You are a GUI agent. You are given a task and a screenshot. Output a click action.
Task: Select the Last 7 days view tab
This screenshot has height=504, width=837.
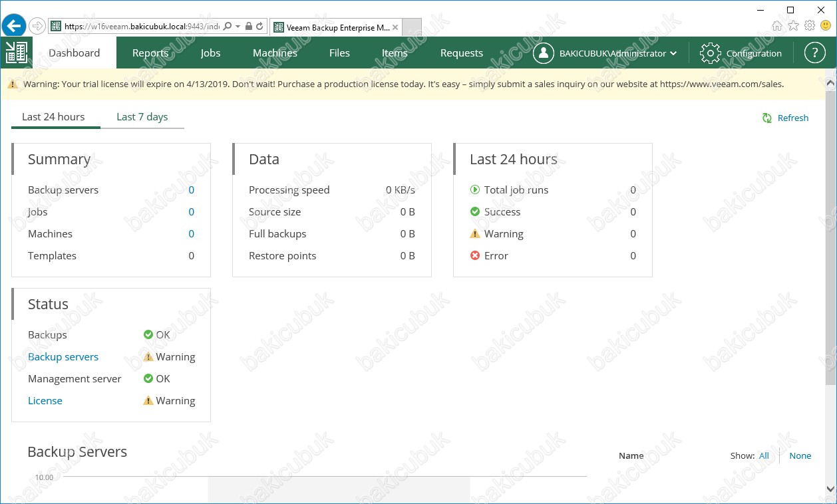tap(142, 116)
